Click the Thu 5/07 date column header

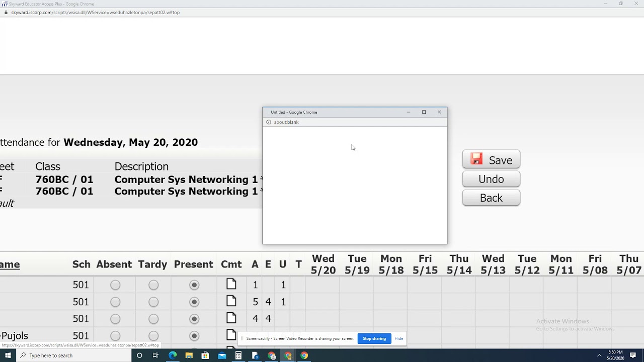[x=629, y=264]
